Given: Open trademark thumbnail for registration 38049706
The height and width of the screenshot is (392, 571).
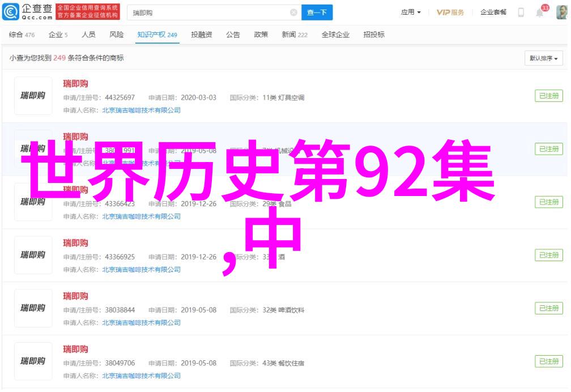Looking at the screenshot, I should (33, 361).
